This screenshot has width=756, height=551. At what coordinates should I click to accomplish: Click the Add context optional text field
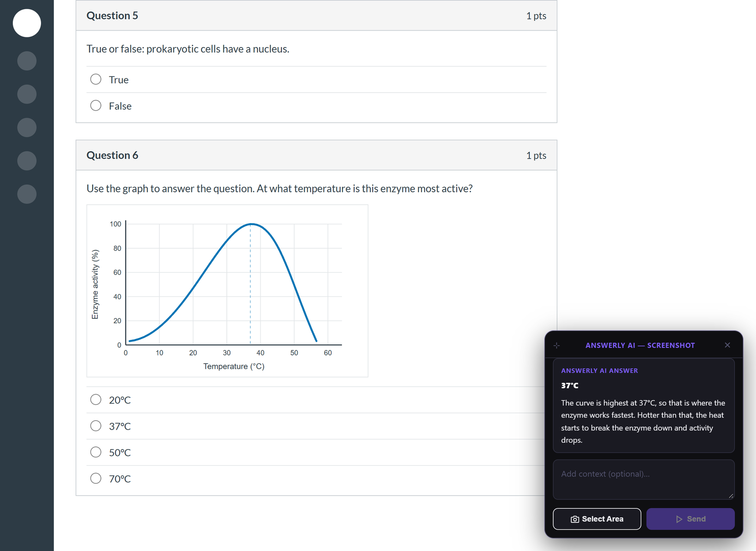tap(644, 479)
